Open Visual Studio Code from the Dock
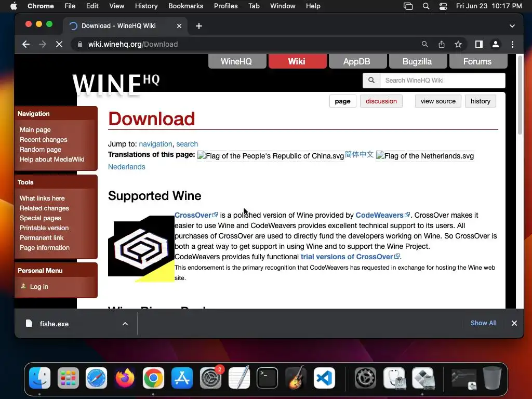The height and width of the screenshot is (399, 532). [x=324, y=378]
